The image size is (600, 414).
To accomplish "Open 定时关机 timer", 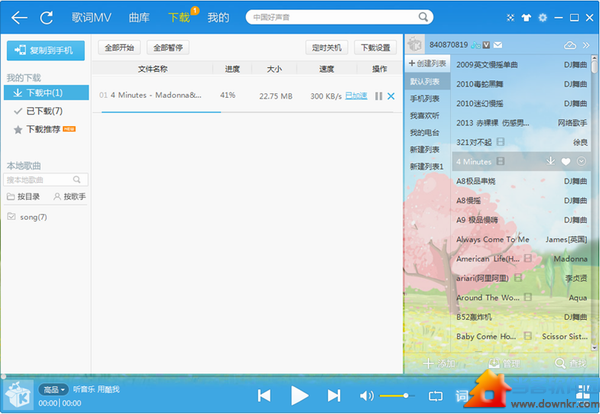I will click(x=326, y=48).
